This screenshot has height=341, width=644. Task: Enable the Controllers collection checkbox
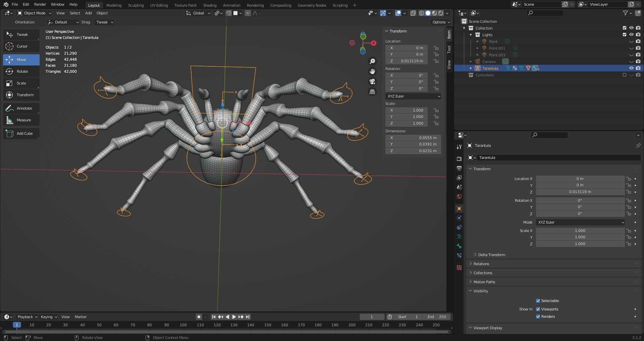624,75
